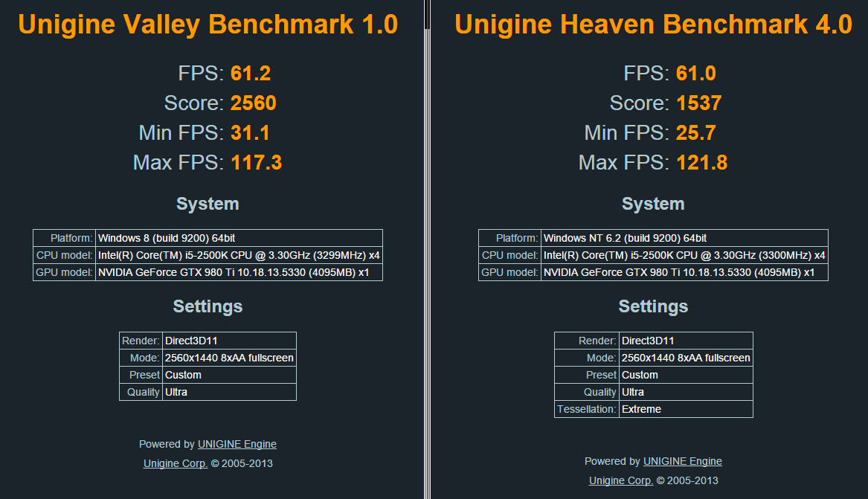The image size is (868, 499).
Task: Click Valley Preset value Custom
Action: [x=230, y=376]
